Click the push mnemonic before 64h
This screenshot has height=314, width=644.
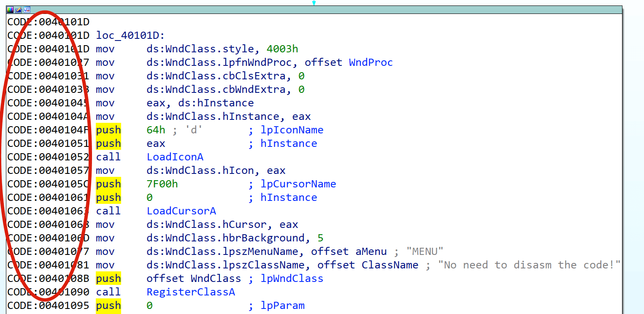point(108,130)
